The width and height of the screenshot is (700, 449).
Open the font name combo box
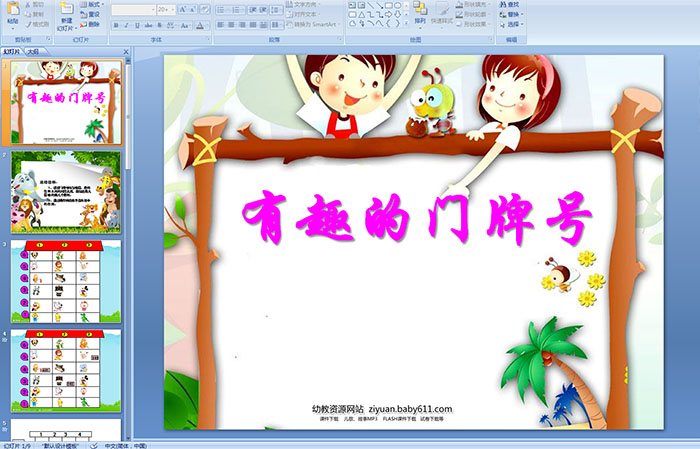tap(133, 9)
